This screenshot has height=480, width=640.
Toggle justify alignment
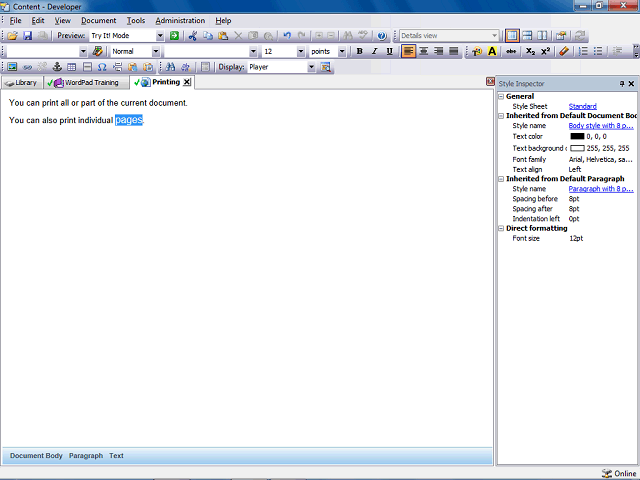(x=453, y=51)
